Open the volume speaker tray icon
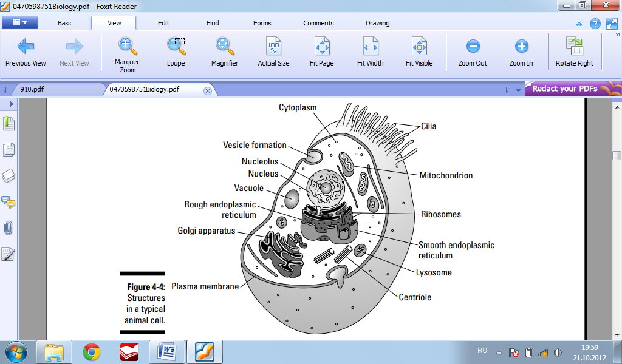The height and width of the screenshot is (364, 622). coord(558,352)
